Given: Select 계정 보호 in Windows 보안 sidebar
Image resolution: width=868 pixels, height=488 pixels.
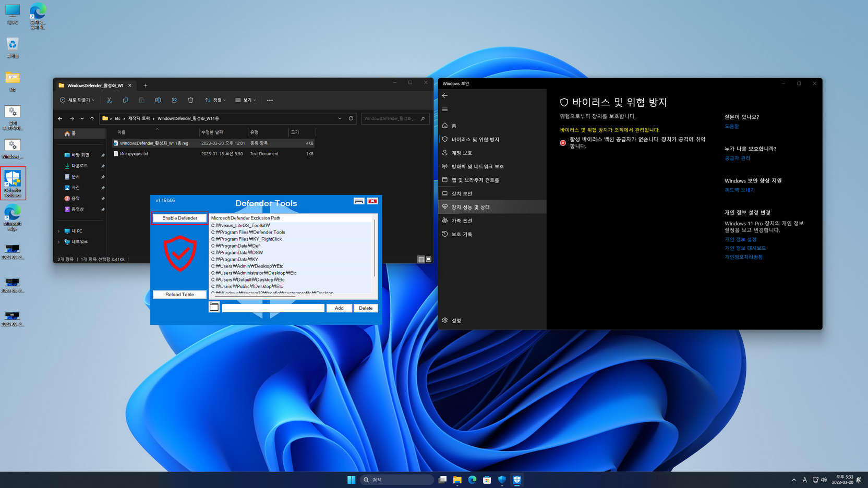Looking at the screenshot, I should [492, 153].
